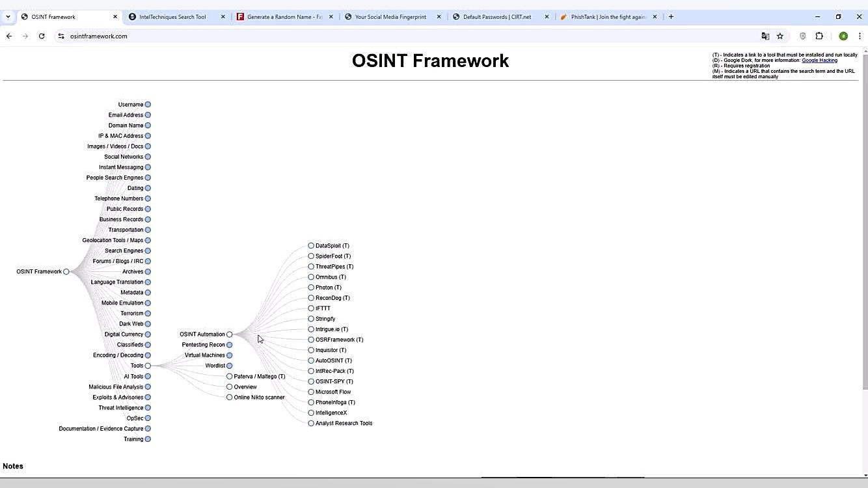Open a new tab with plus
The height and width of the screenshot is (488, 868).
click(671, 17)
